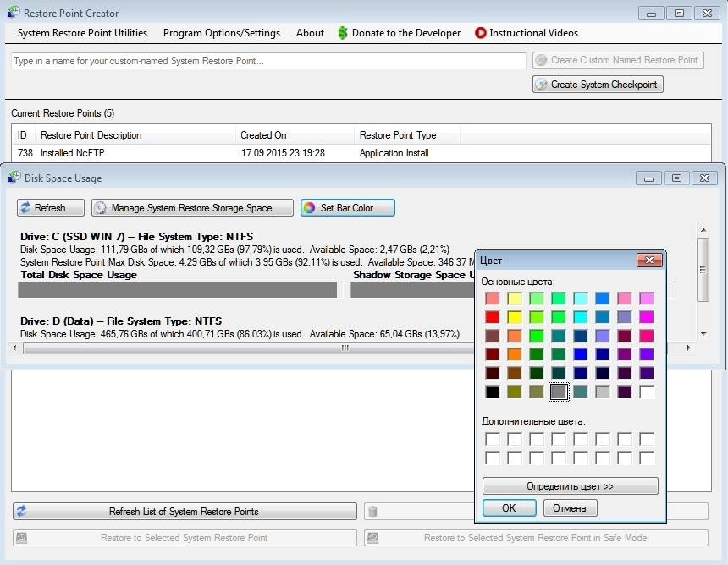Click the vertical scrollbar up arrow in Disk Space Usage

(x=703, y=230)
